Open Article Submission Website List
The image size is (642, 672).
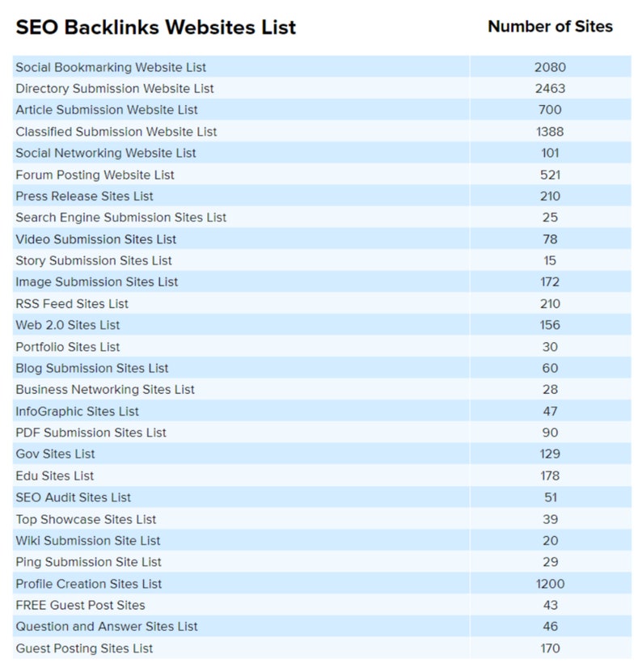tap(107, 110)
